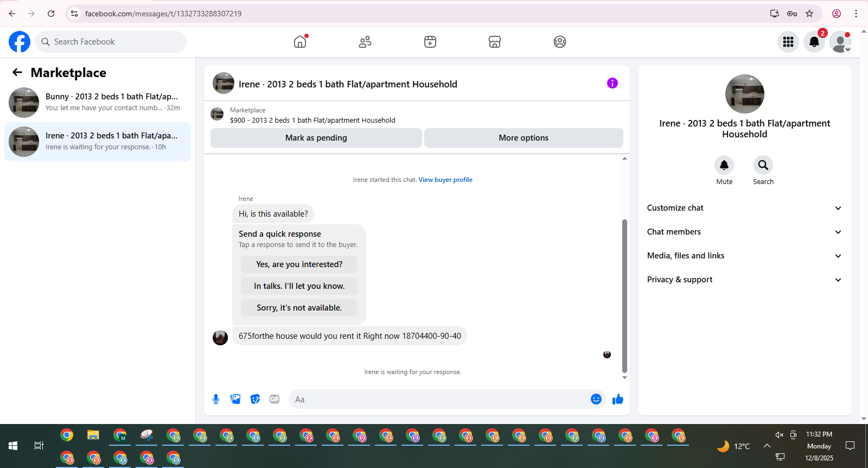The width and height of the screenshot is (868, 468).
Task: Send quick reply 'In talks. I'll let you know.'
Action: (299, 286)
